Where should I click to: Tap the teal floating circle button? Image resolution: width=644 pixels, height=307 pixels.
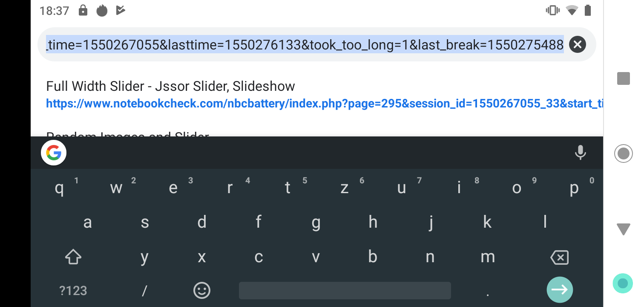[x=623, y=283]
